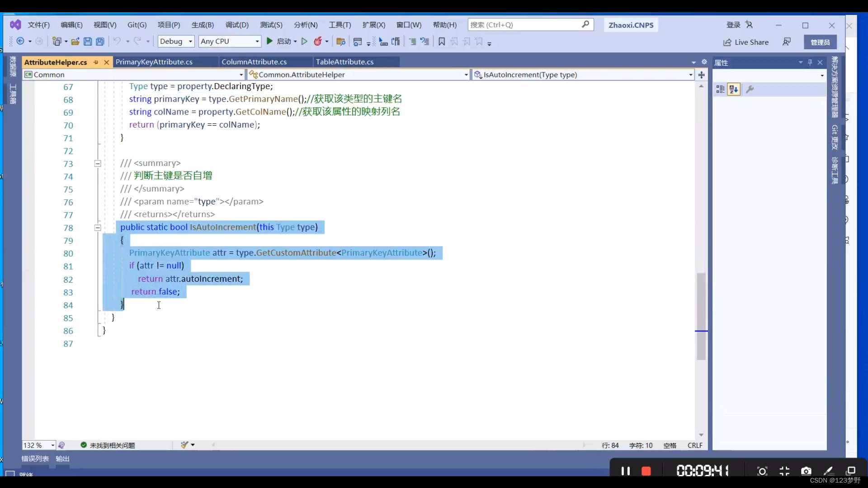
Task: Click the editor tab settings gear icon
Action: [704, 62]
